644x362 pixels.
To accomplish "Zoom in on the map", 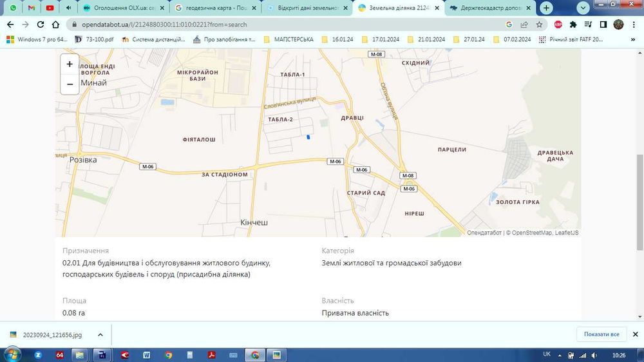I will pyautogui.click(x=70, y=64).
